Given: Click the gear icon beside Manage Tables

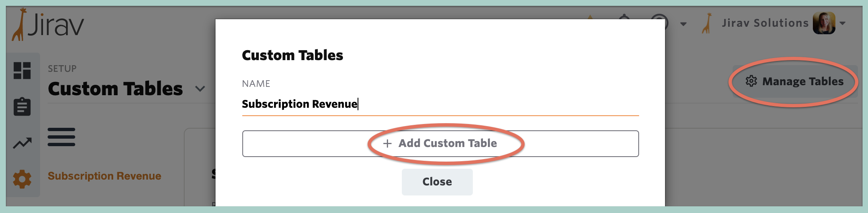Looking at the screenshot, I should point(751,81).
